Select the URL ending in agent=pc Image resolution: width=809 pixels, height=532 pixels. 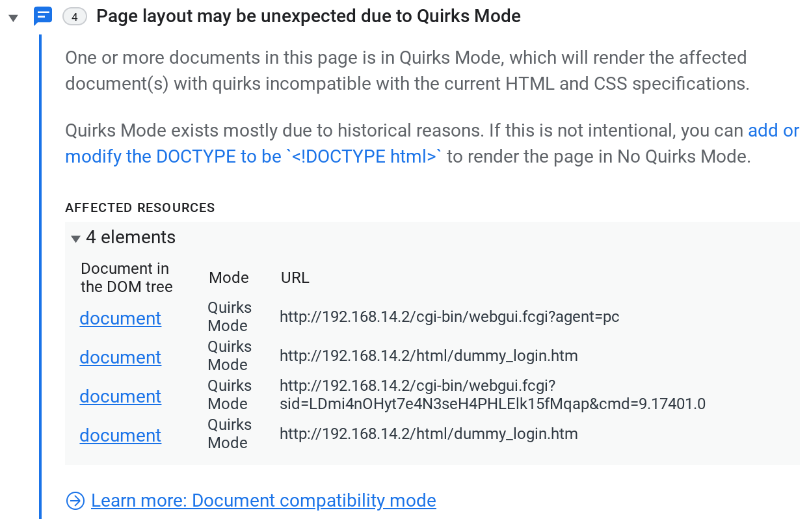pos(449,317)
